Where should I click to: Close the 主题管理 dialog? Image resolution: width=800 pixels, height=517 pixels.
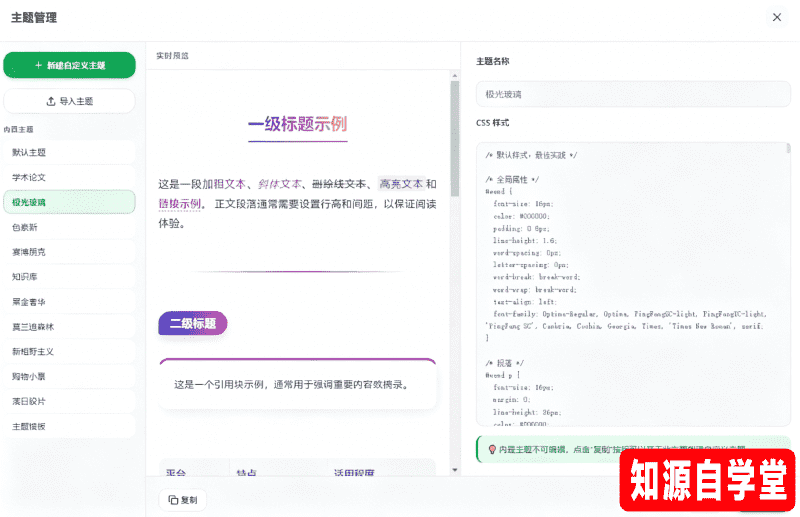coord(777,17)
